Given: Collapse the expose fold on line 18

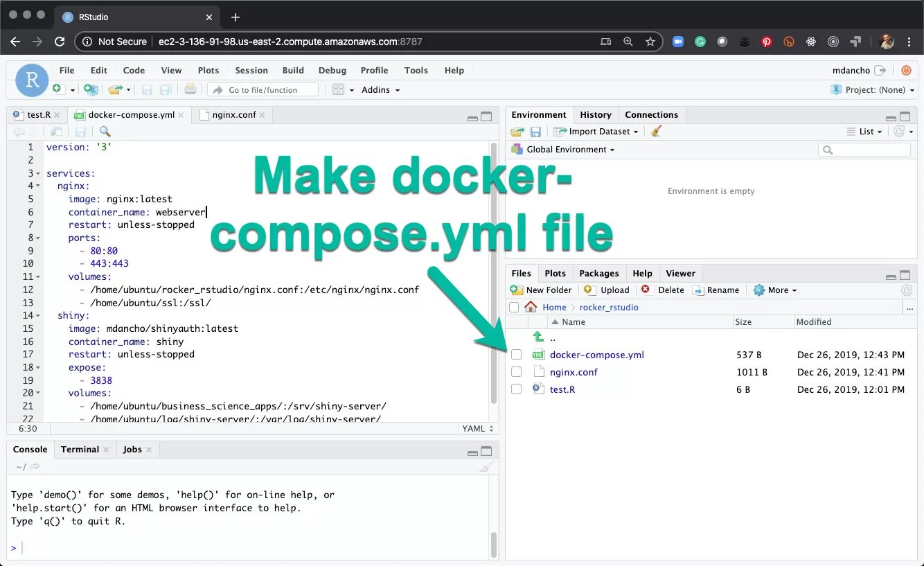Looking at the screenshot, I should coord(38,368).
